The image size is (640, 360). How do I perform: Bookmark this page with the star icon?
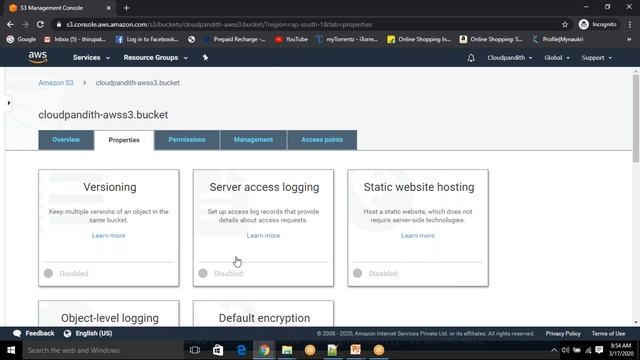[565, 24]
